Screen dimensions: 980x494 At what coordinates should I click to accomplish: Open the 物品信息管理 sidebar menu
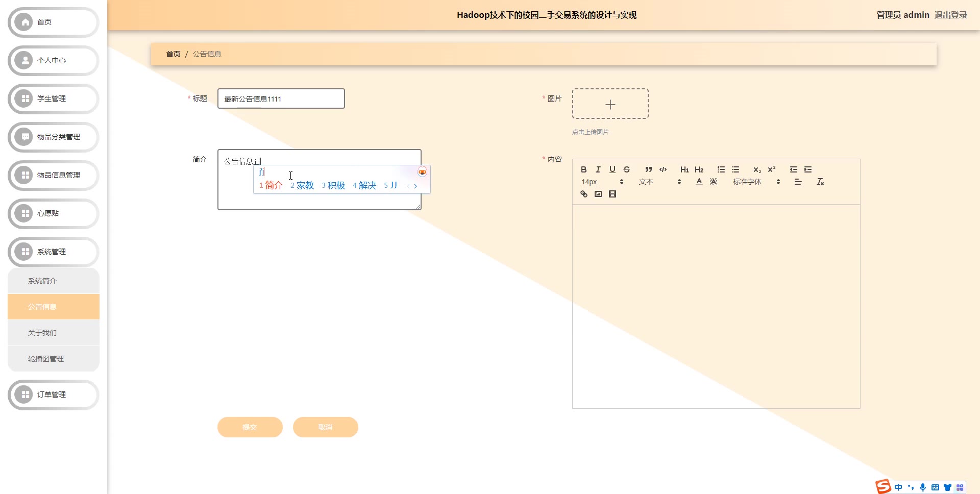[x=54, y=175]
